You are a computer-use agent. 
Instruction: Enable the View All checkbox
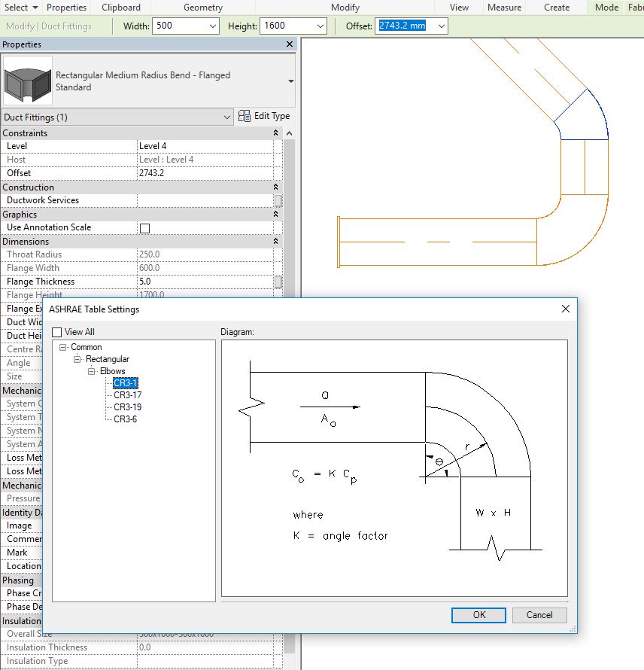pyautogui.click(x=56, y=332)
